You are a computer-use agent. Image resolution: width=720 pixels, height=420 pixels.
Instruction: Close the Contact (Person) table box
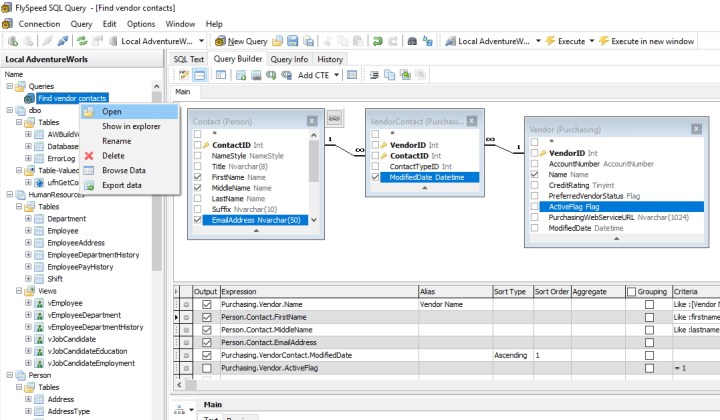click(x=312, y=121)
